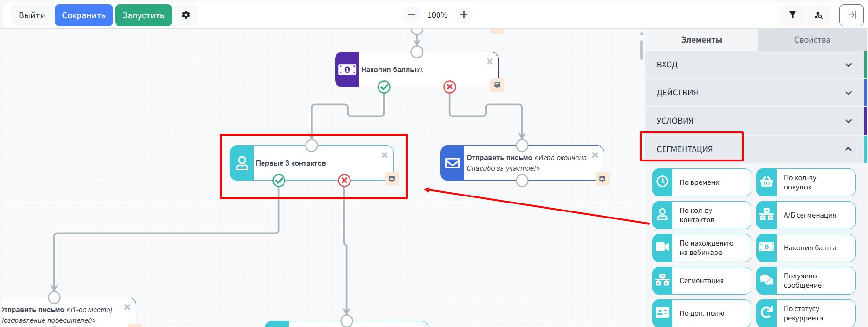Open comment icon on Накопил баллы node
Image resolution: width=868 pixels, height=327 pixels.
pyautogui.click(x=497, y=85)
